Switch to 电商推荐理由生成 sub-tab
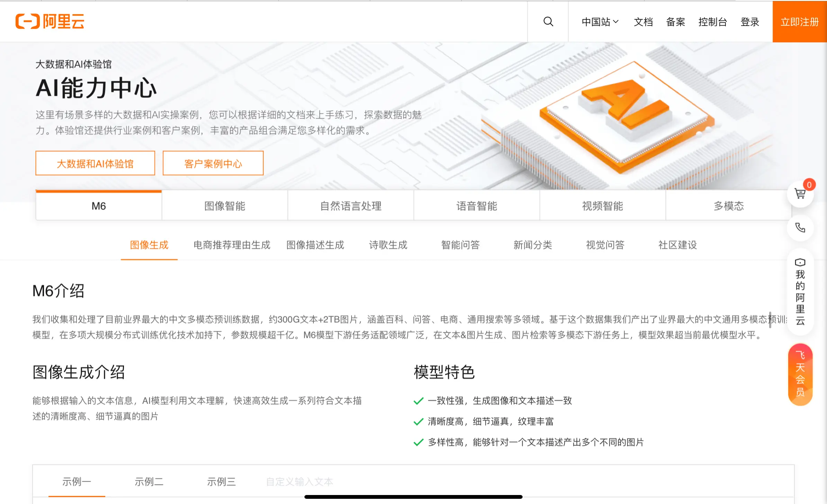 click(232, 245)
